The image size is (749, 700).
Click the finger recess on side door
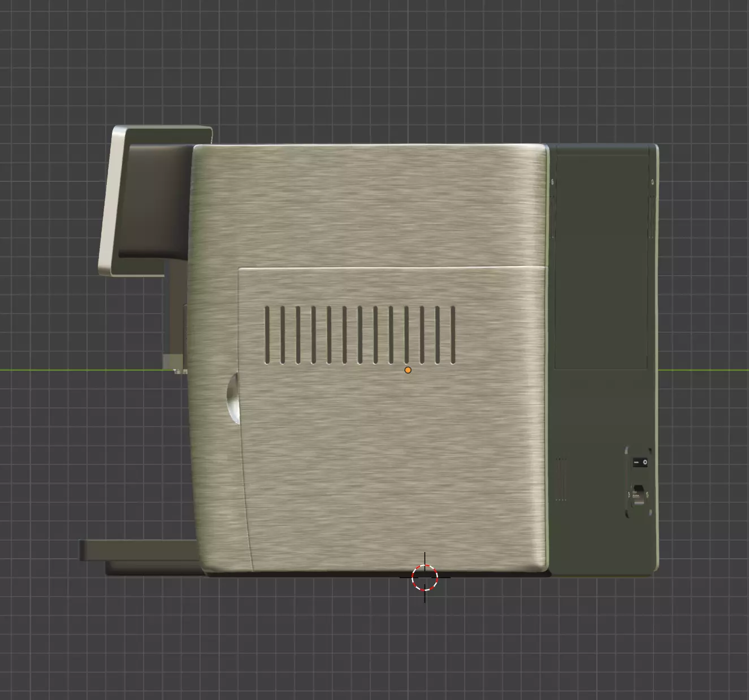point(233,398)
